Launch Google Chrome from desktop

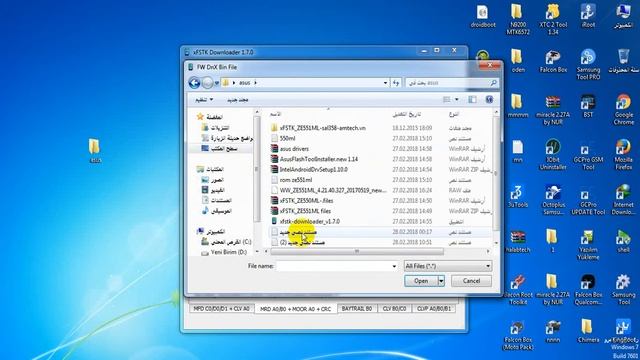pos(623,109)
